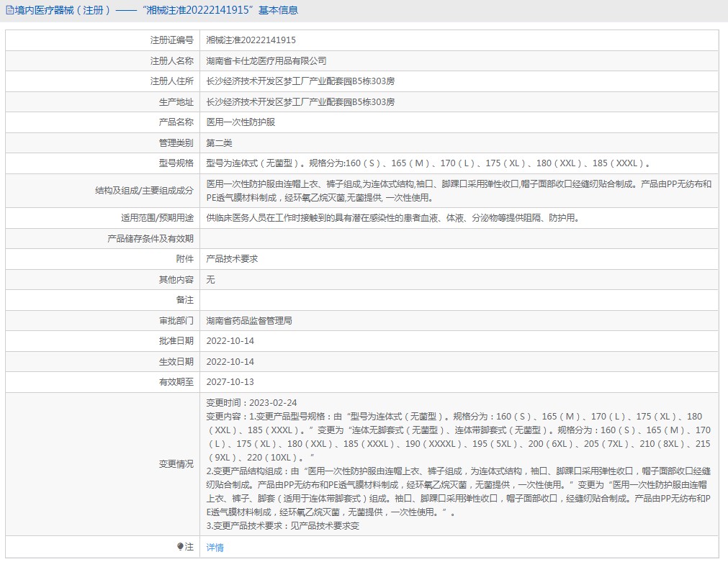Click the document icon before 境内医疗器械 title
The width and height of the screenshot is (728, 562).
[x=9, y=10]
